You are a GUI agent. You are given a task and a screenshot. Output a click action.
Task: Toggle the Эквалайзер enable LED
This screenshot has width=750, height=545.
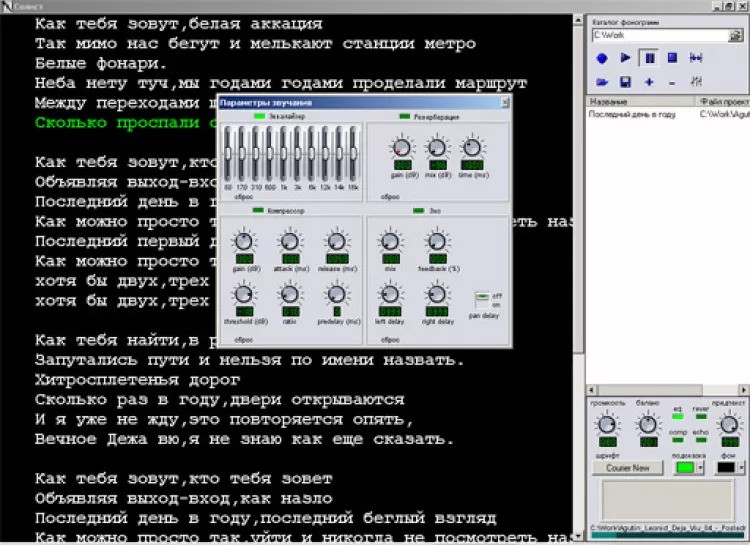259,116
